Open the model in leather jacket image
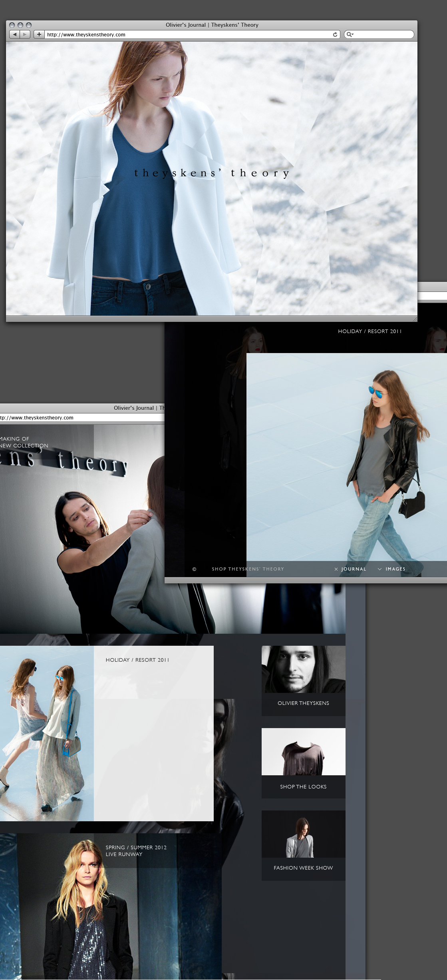This screenshot has height=980, width=447. pyautogui.click(x=347, y=457)
